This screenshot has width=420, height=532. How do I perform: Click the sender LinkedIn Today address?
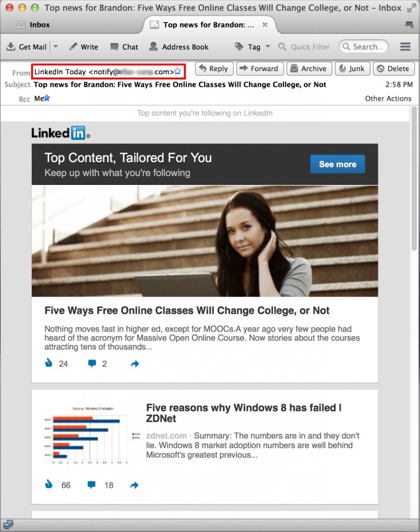[104, 72]
